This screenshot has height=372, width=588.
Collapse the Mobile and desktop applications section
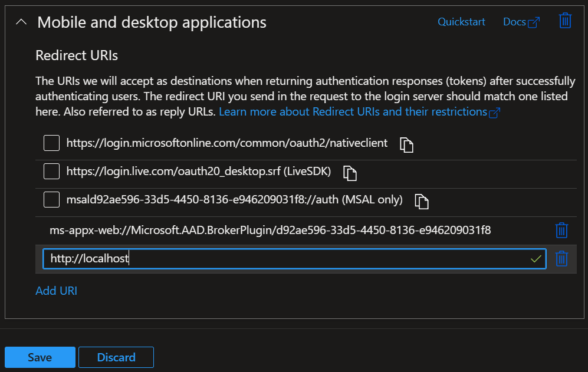(21, 22)
